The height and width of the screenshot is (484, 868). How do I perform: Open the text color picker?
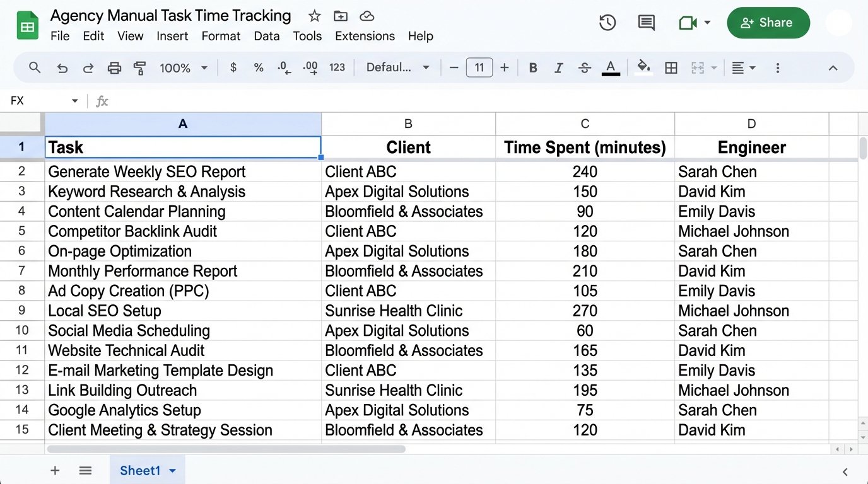pos(610,67)
